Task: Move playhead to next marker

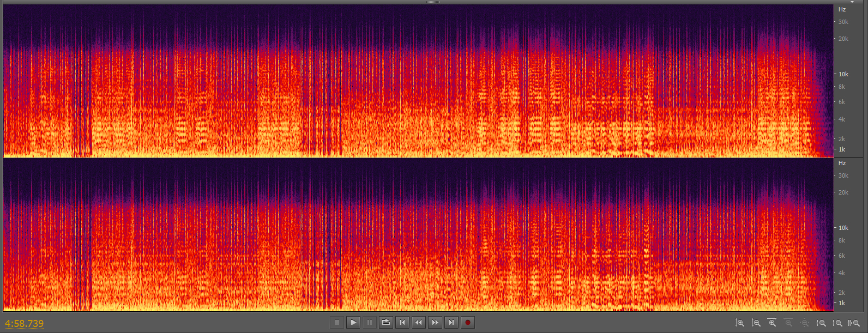Action: [x=451, y=323]
